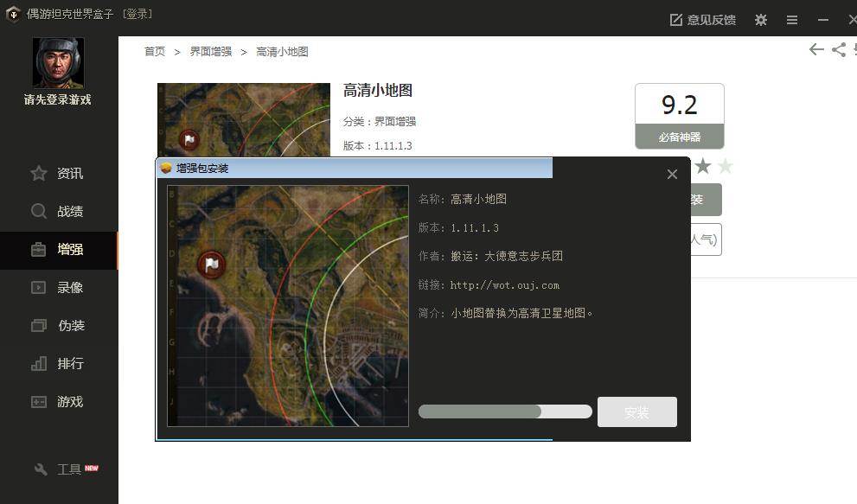Click the installation progress bar

click(505, 411)
